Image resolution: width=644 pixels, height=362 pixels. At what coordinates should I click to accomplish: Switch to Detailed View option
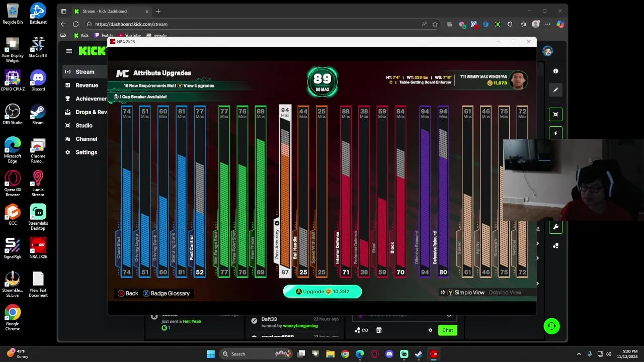point(505,293)
